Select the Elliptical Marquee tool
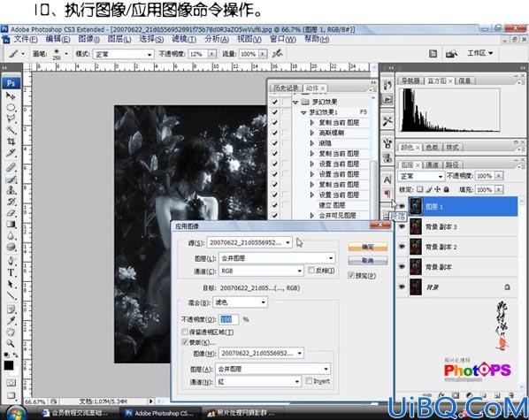 (11, 107)
